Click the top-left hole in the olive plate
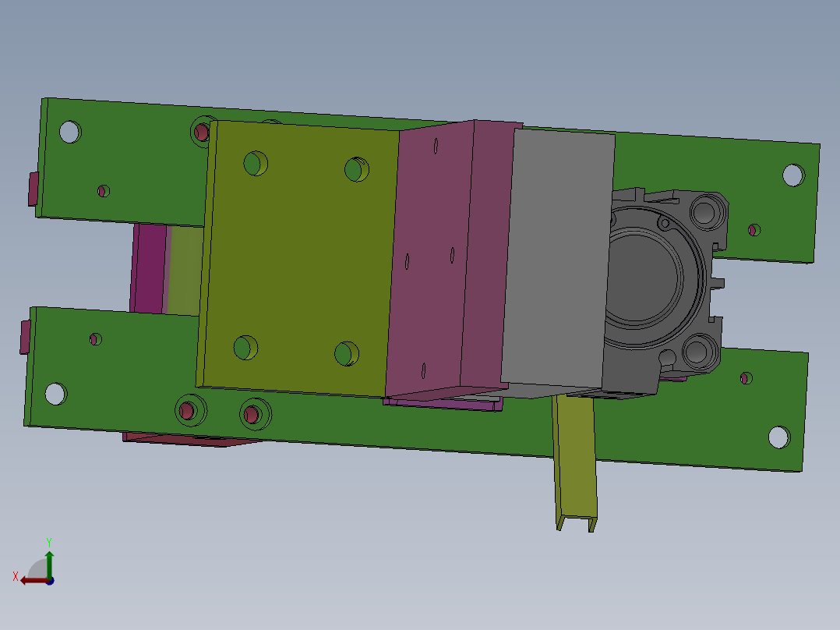Image resolution: width=840 pixels, height=630 pixels. [256, 164]
